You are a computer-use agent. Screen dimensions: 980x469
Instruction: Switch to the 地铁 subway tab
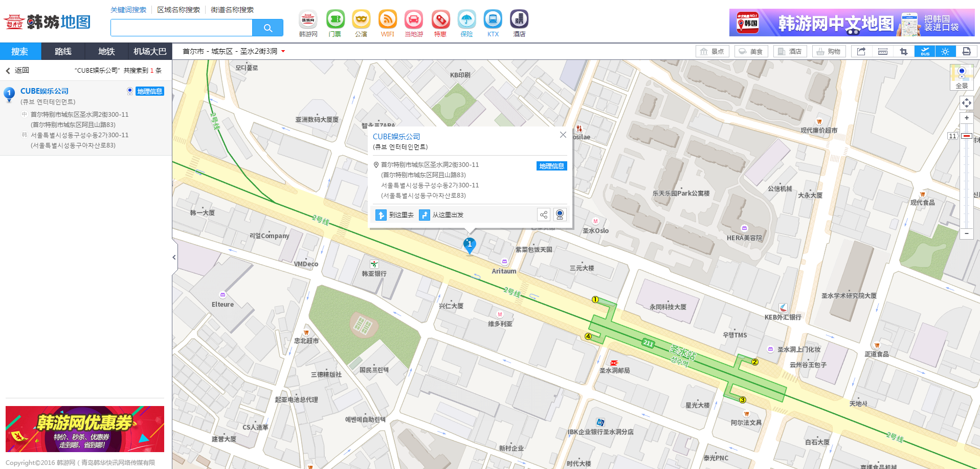pyautogui.click(x=106, y=51)
